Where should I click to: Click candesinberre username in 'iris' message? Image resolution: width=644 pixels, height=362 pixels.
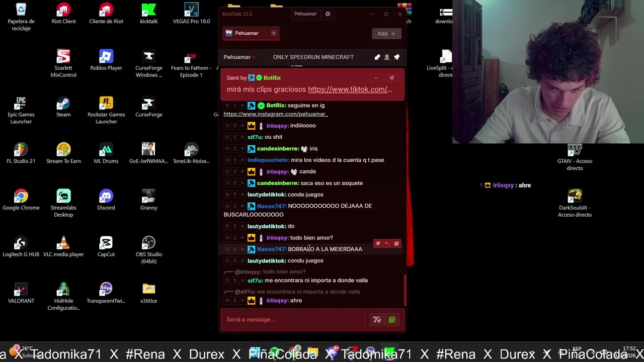(x=278, y=149)
